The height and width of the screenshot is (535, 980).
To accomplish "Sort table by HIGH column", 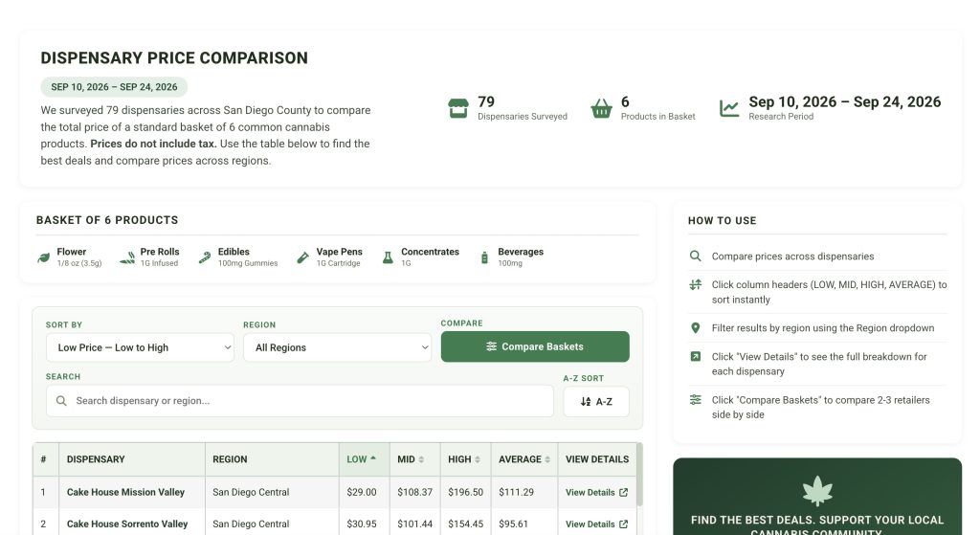I will tap(466, 459).
